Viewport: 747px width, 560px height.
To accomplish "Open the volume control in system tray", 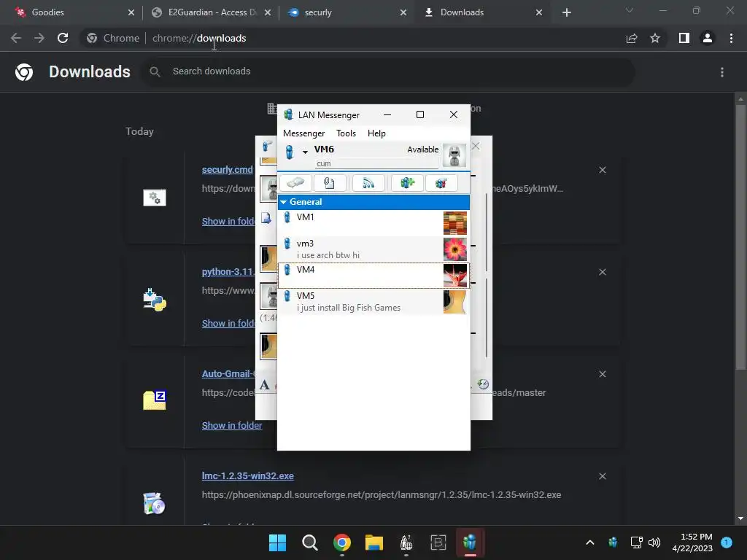I will [654, 542].
